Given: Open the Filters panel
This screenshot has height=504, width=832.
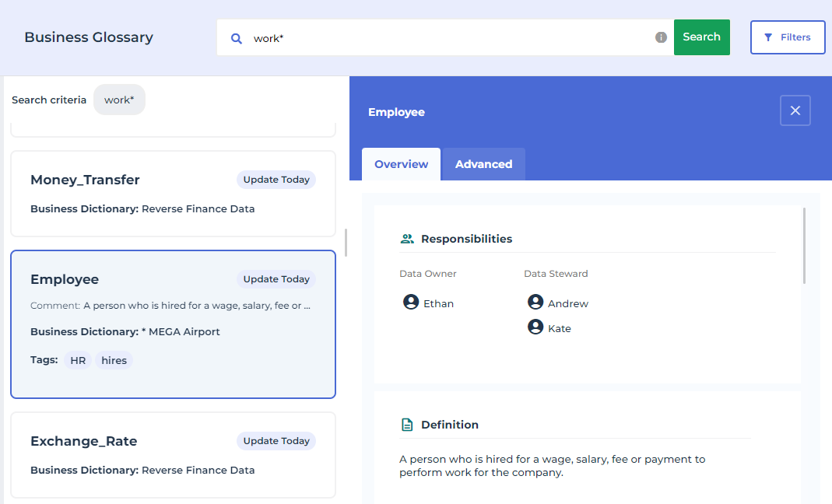Looking at the screenshot, I should 787,37.
